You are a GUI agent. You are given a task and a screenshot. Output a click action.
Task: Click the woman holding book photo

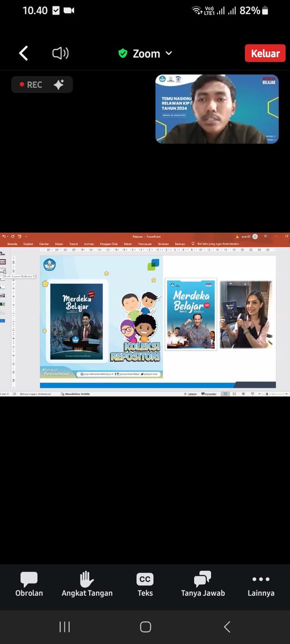click(246, 314)
